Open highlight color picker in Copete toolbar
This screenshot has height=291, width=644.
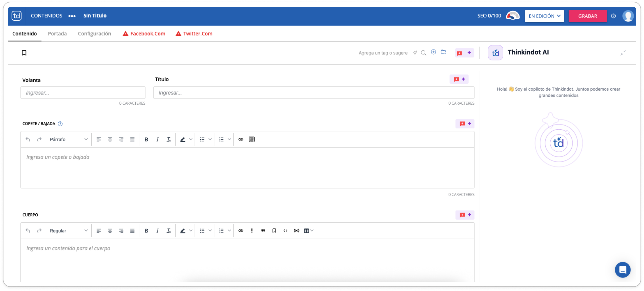(x=191, y=139)
